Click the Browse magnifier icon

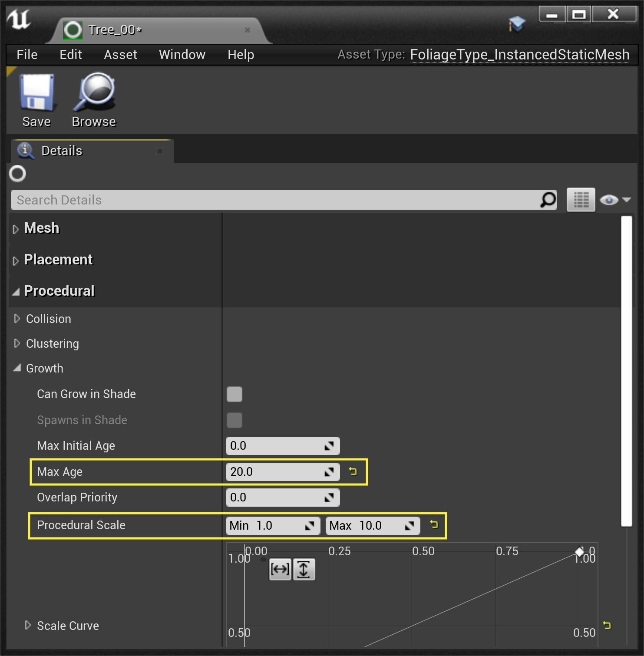click(x=94, y=92)
